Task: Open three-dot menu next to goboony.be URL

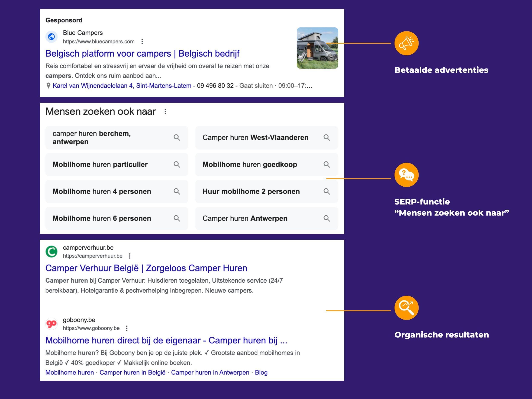Action: (x=127, y=328)
